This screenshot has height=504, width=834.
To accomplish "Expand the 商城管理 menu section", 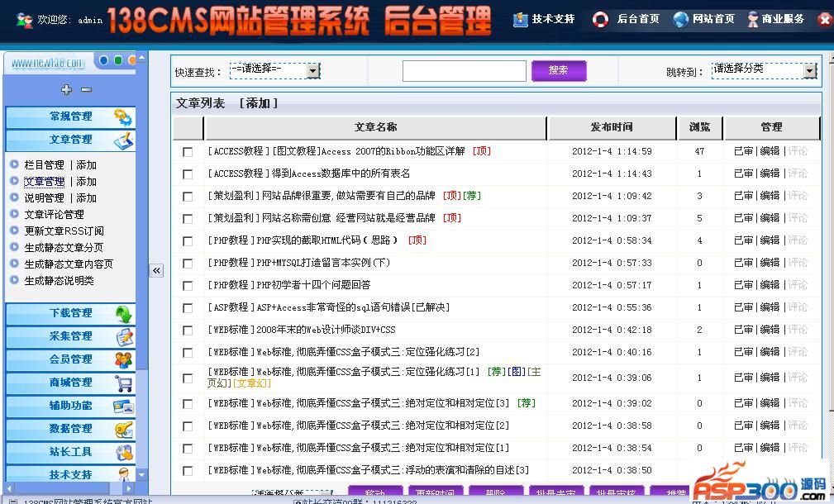I will coord(71,383).
